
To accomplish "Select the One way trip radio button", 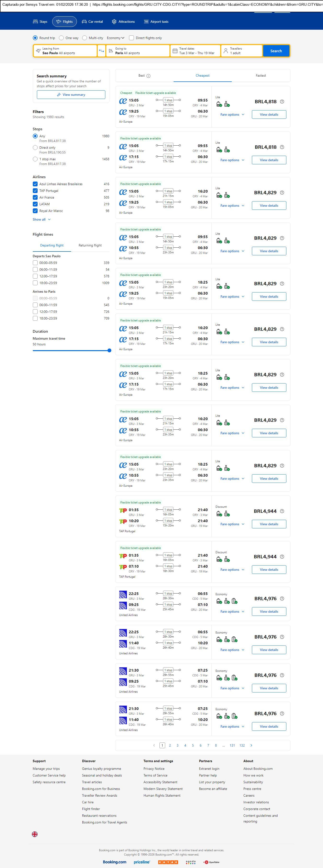I will click(x=61, y=38).
